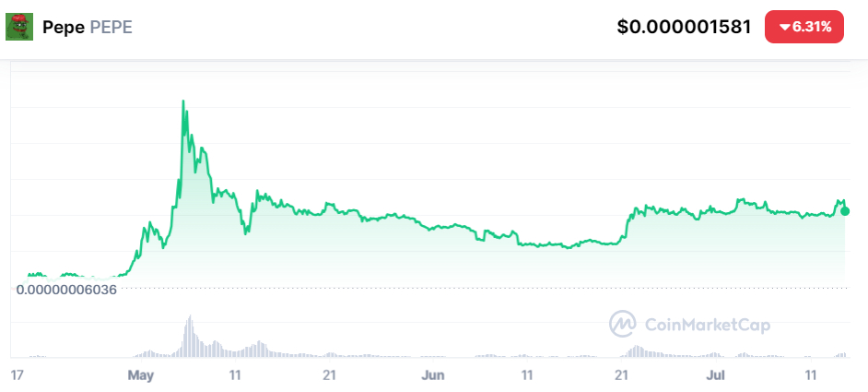Viewport: 868px width, 392px height.
Task: Click the CoinMarketCap watermark text
Action: (708, 325)
